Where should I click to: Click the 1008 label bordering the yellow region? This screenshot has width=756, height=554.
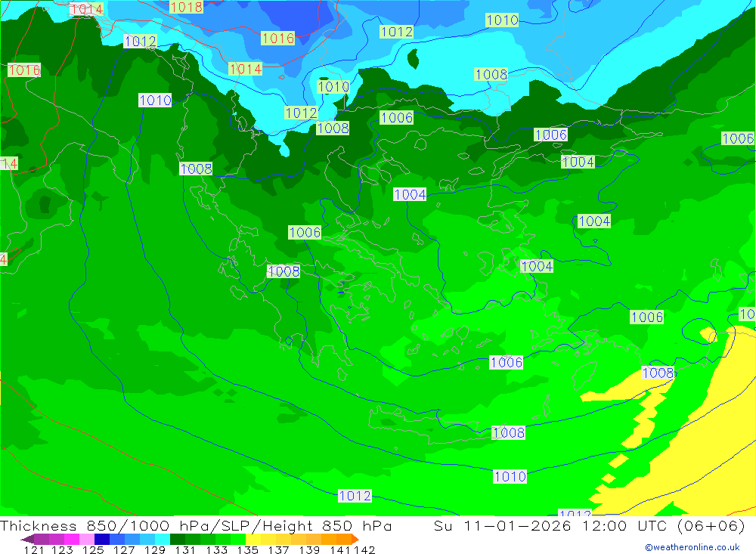click(x=658, y=373)
